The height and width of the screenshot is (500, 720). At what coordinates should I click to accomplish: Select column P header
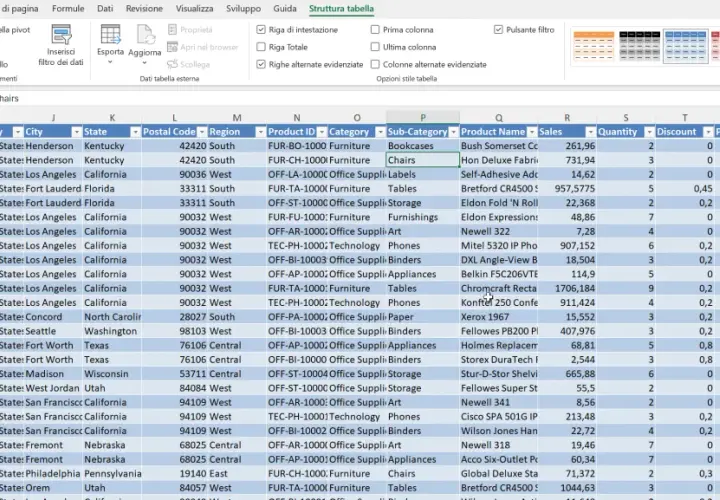pyautogui.click(x=423, y=118)
